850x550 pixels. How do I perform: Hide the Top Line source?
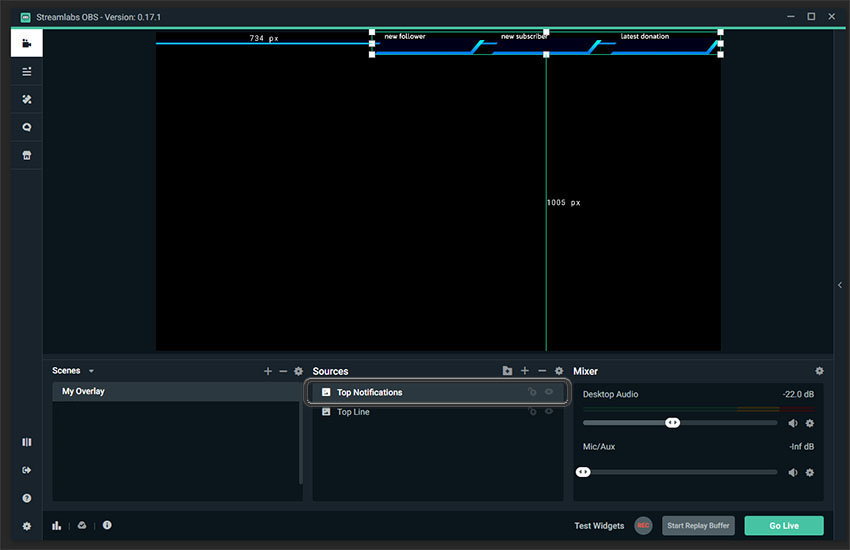coord(549,411)
